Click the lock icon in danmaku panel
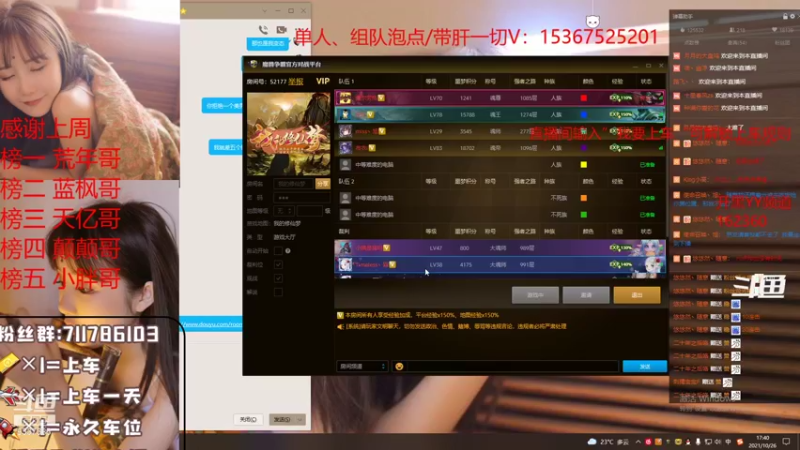 point(785,16)
